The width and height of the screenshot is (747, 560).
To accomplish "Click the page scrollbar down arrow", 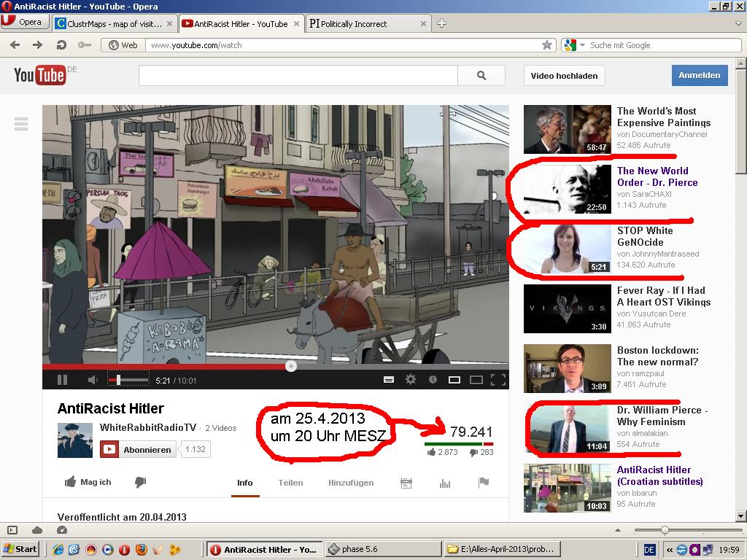I will [x=741, y=516].
